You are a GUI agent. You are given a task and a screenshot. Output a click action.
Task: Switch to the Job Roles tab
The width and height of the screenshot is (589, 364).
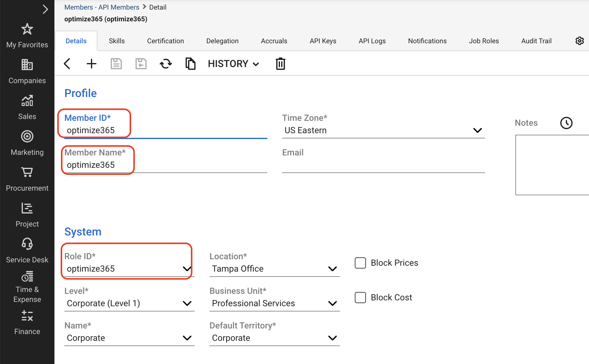pos(484,41)
